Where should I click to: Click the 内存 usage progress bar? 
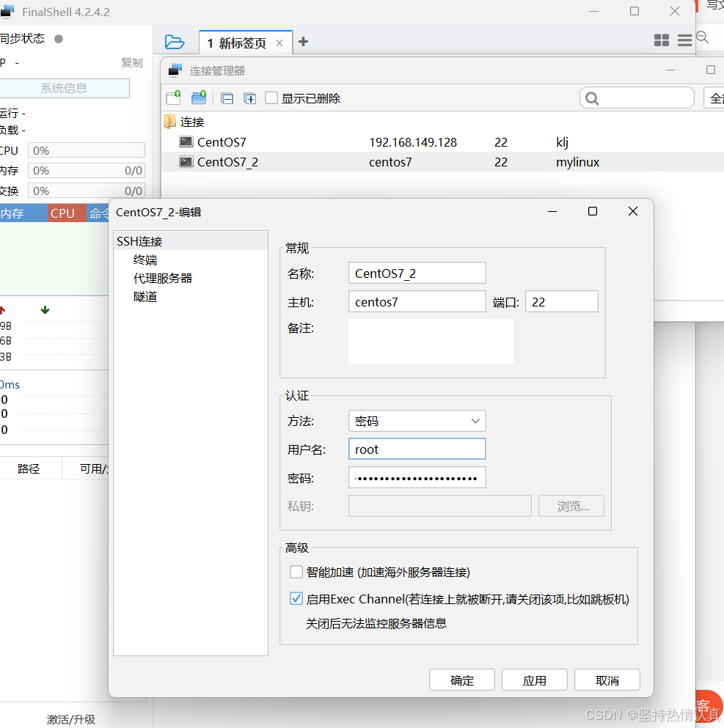(x=87, y=170)
